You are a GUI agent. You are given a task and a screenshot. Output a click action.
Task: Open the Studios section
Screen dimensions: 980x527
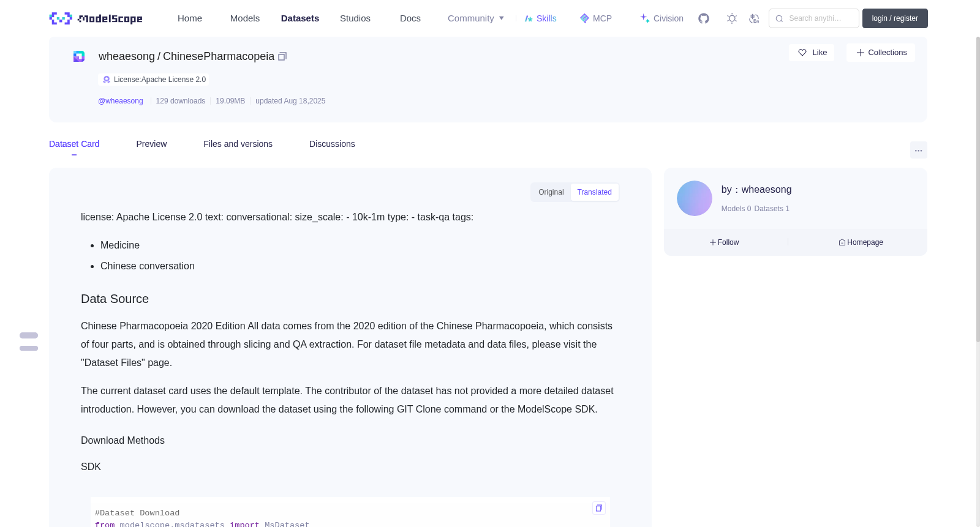pyautogui.click(x=355, y=18)
